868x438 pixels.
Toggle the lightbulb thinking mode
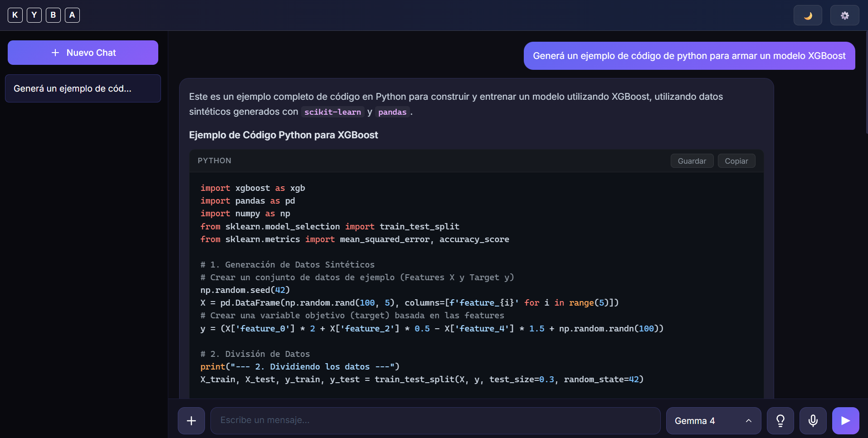click(x=780, y=421)
